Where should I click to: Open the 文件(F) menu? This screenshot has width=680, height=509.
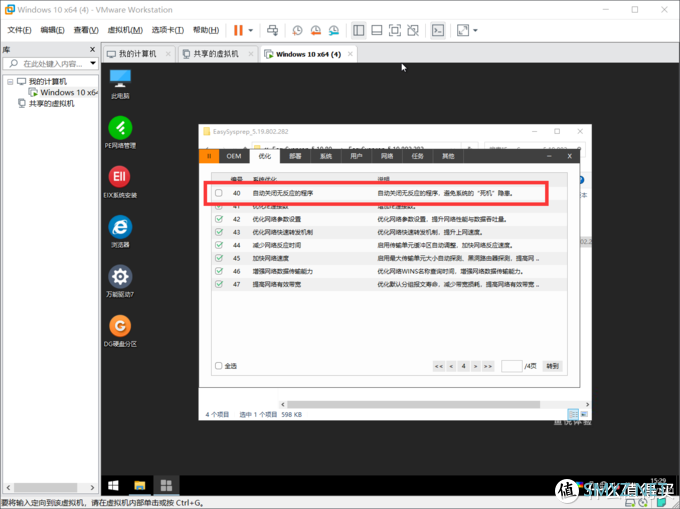pos(20,30)
